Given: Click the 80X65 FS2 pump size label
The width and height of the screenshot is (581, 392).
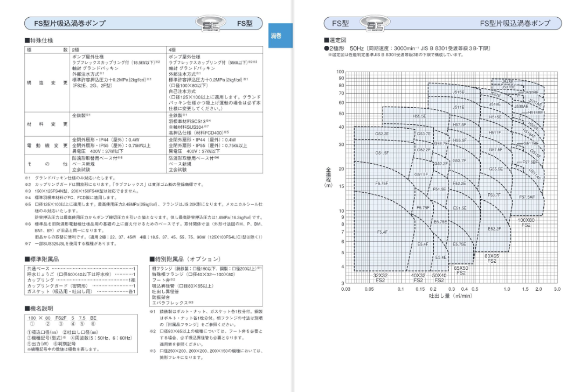Looking at the screenshot, I should click(492, 258).
